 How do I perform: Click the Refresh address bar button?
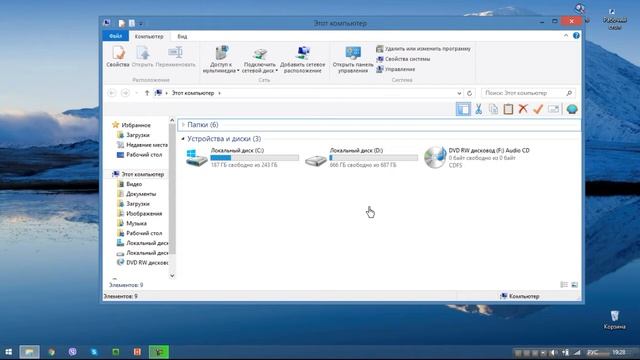[469, 93]
